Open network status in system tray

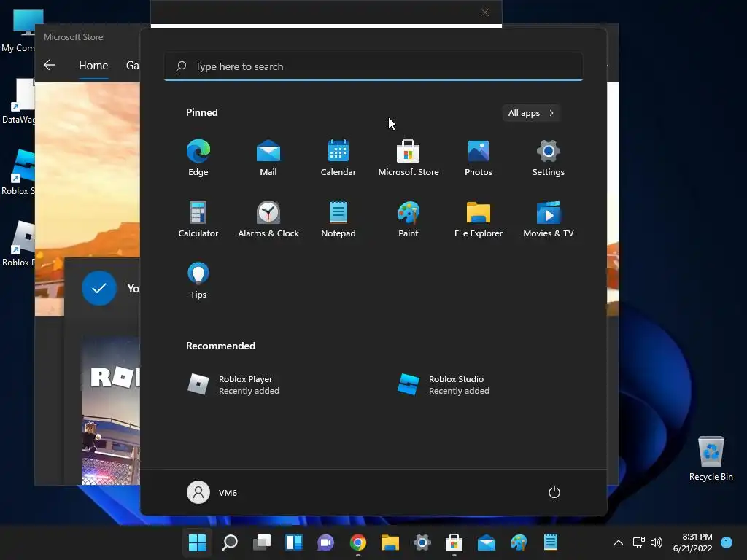click(639, 542)
